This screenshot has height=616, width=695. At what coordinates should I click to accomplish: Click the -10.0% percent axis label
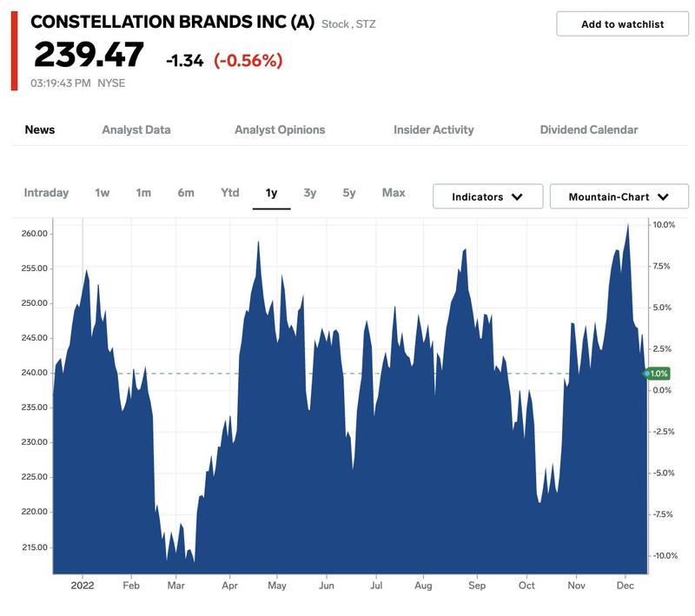[x=665, y=555]
